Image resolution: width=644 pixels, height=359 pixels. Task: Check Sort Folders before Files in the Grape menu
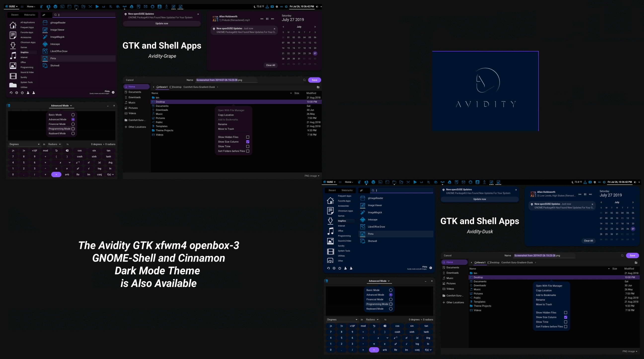(248, 151)
